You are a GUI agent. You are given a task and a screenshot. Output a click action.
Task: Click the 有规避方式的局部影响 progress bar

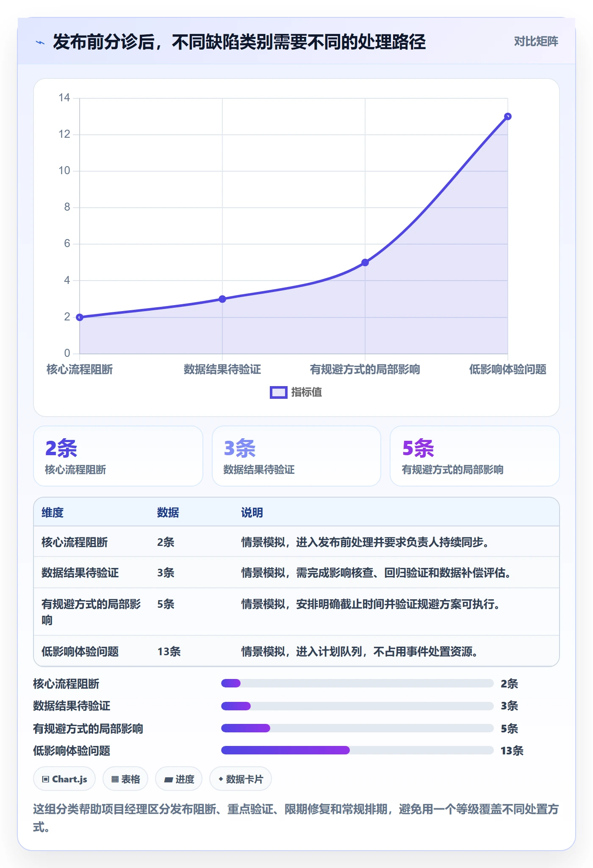tap(357, 728)
